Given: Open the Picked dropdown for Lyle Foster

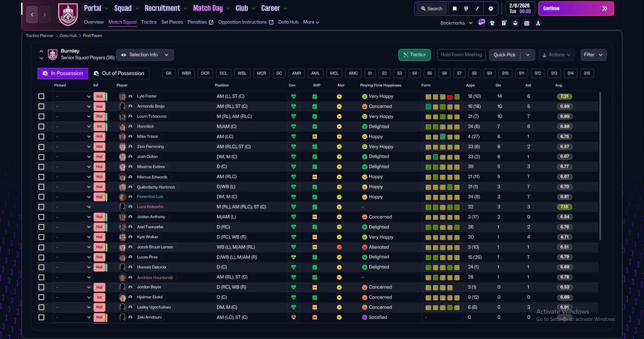Looking at the screenshot, I should (x=73, y=96).
